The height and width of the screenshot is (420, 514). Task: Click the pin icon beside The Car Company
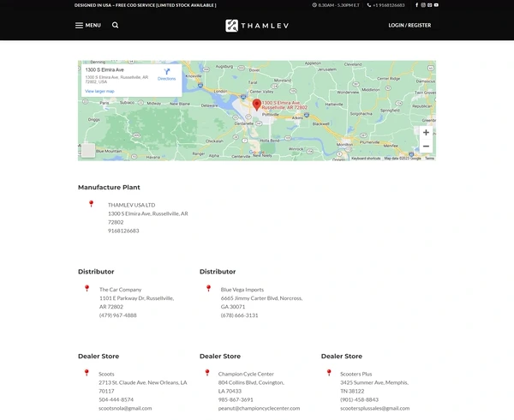pyautogui.click(x=87, y=288)
